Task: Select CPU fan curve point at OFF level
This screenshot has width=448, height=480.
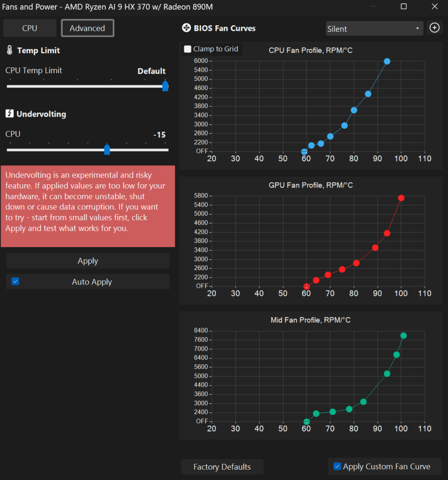Action: (304, 152)
